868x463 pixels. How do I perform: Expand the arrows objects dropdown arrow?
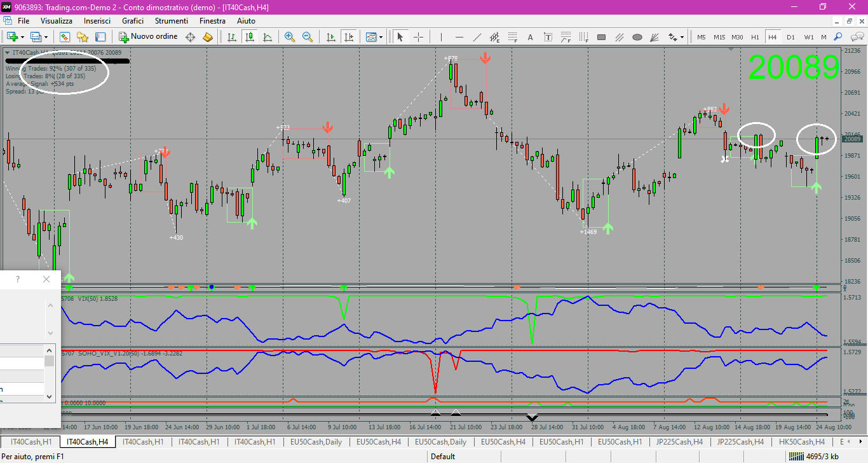coord(682,37)
